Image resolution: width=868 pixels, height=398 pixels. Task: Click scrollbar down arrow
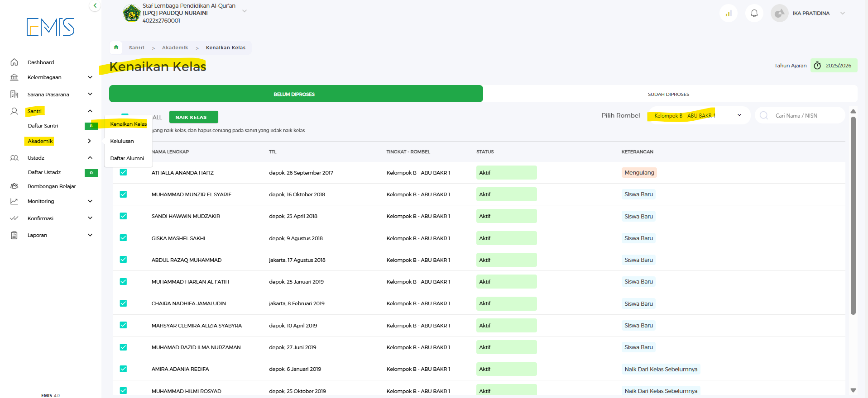(x=853, y=390)
